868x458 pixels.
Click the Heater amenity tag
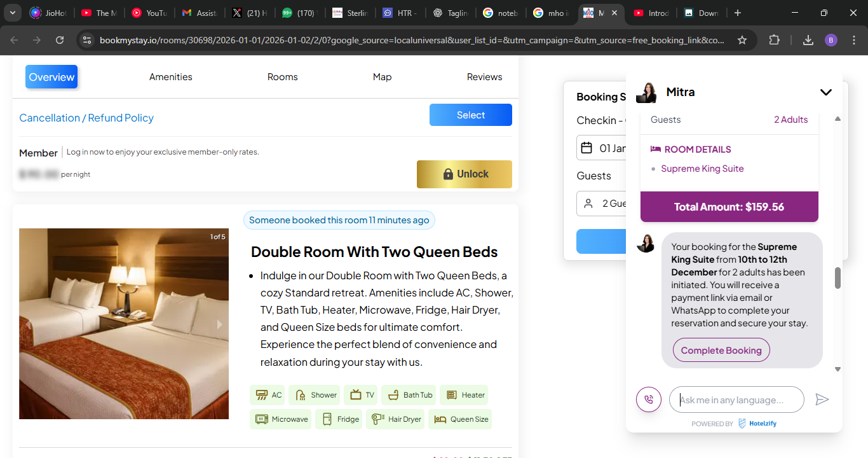point(464,395)
